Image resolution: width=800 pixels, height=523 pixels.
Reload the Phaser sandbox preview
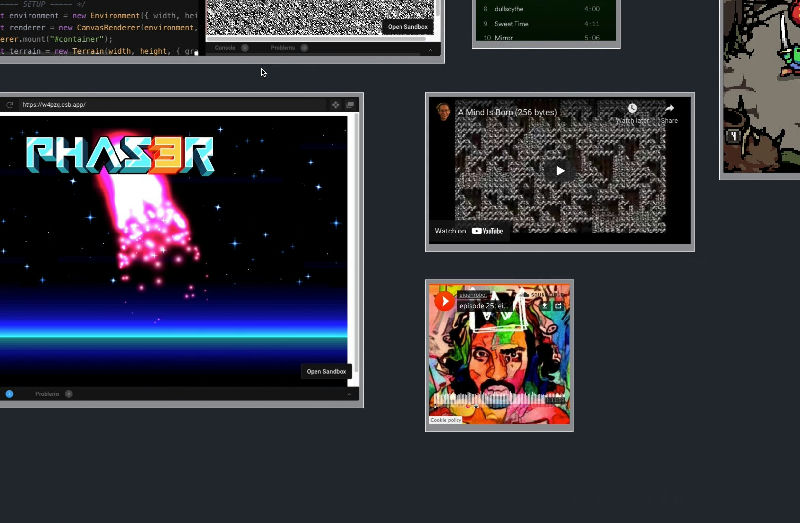[10, 105]
